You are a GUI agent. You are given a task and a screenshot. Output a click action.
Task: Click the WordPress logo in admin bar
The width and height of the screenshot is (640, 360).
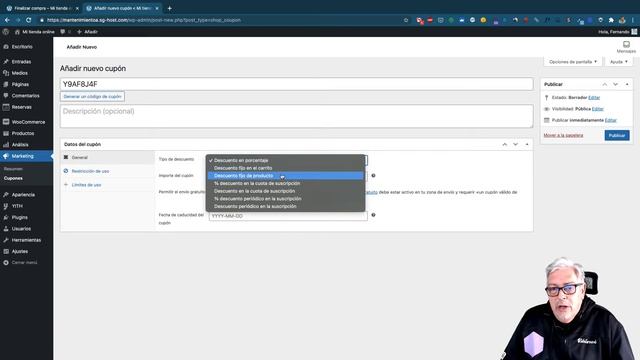tap(6, 31)
